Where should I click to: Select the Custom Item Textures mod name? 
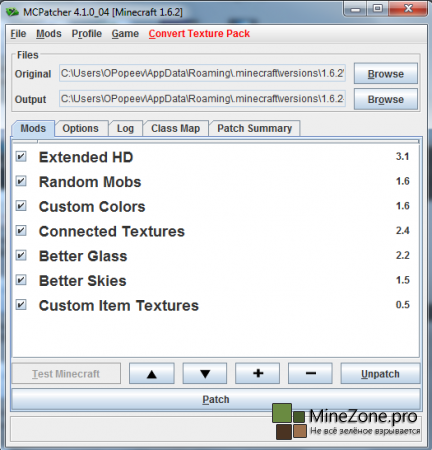tap(119, 306)
